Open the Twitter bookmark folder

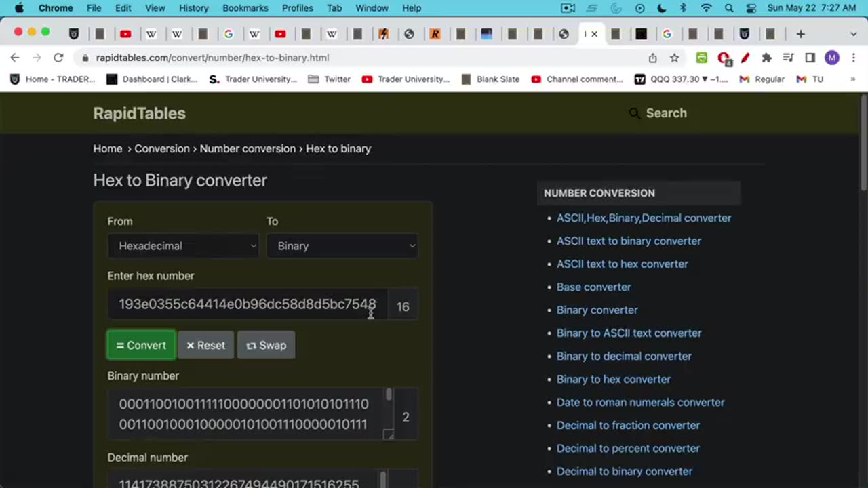pyautogui.click(x=329, y=79)
